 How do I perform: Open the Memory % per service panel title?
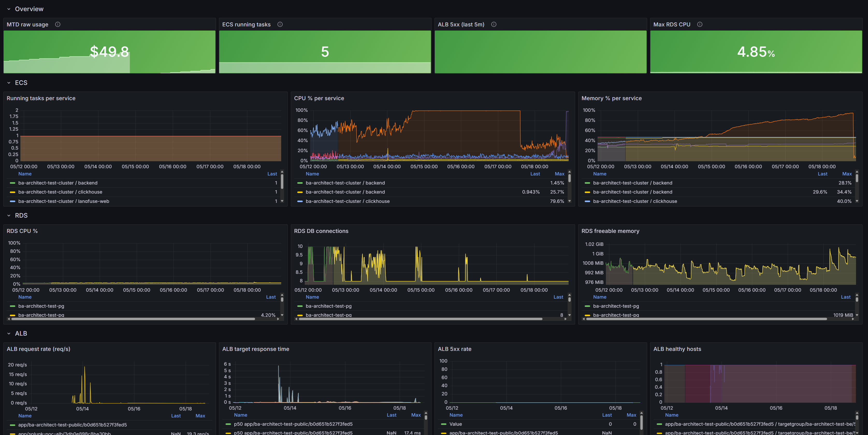tap(612, 98)
